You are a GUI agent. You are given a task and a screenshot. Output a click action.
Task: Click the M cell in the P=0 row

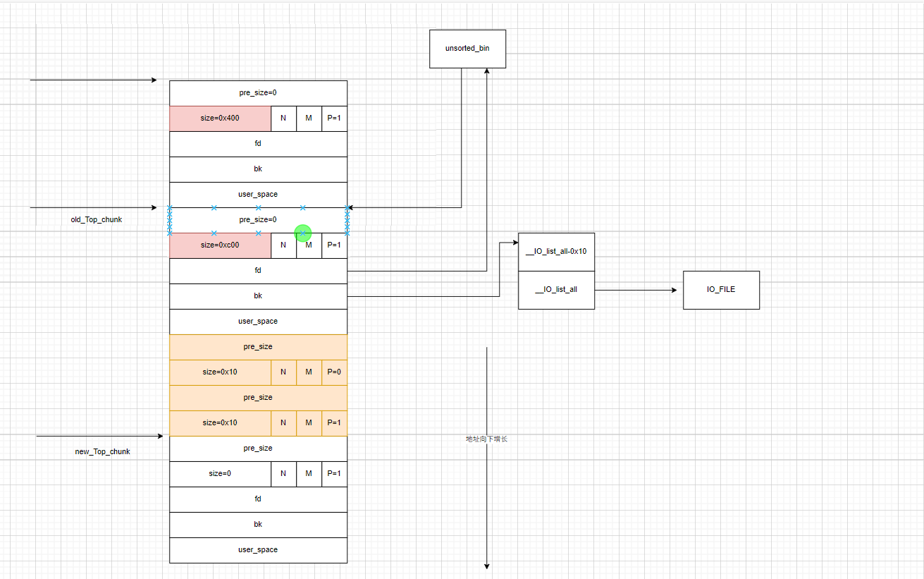309,372
